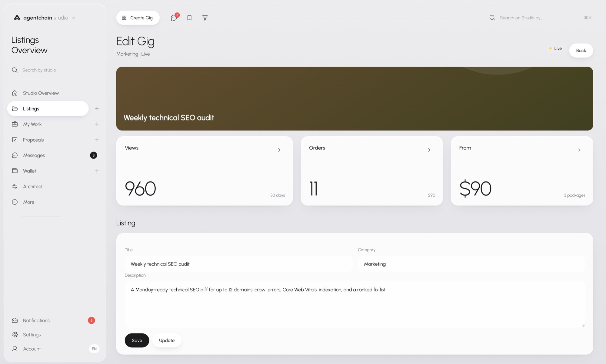Open Orders card details chevron
The image size is (606, 364).
[x=429, y=150]
